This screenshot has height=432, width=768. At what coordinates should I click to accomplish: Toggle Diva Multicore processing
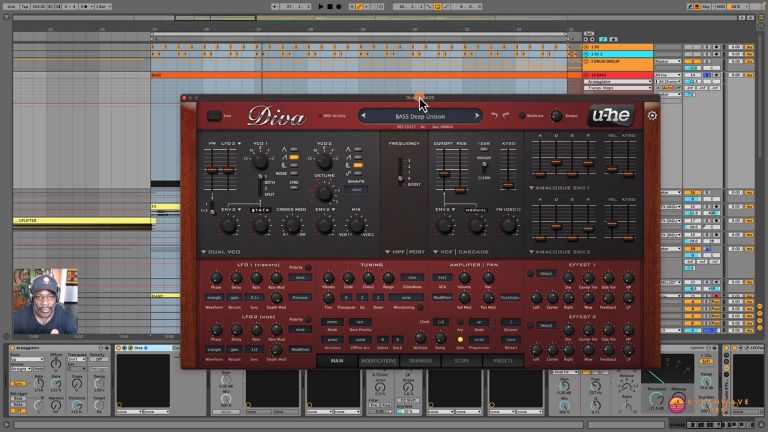coord(522,116)
